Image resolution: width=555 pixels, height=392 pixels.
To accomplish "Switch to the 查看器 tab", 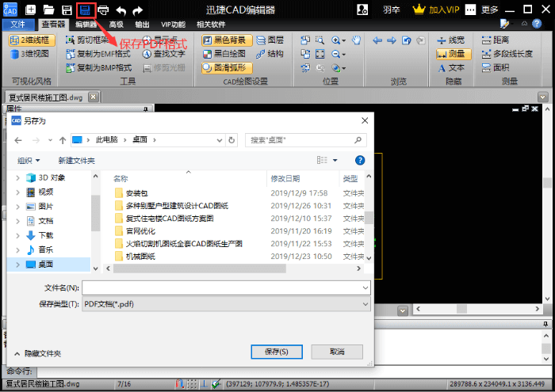I will (53, 24).
